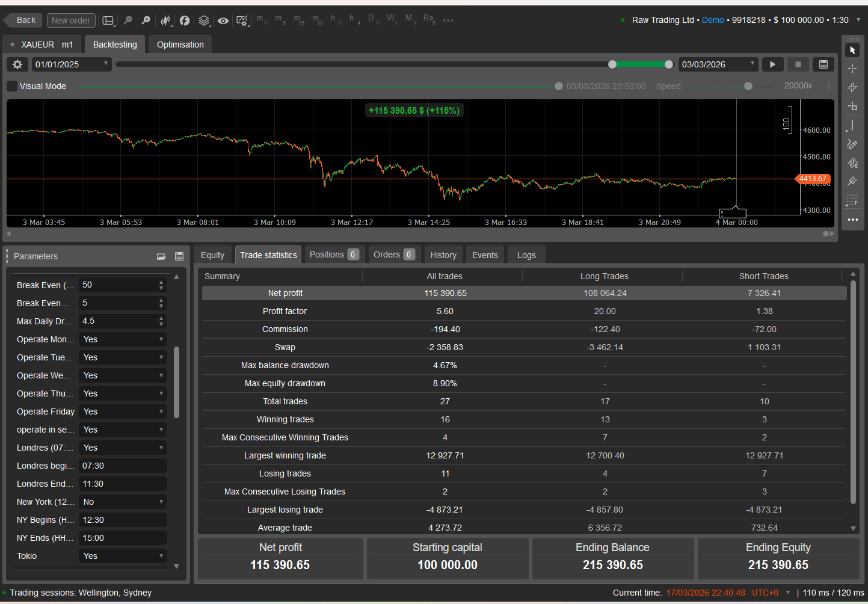Open the 01/01/2025 start date dropdown
The image size is (868, 604).
tap(71, 64)
